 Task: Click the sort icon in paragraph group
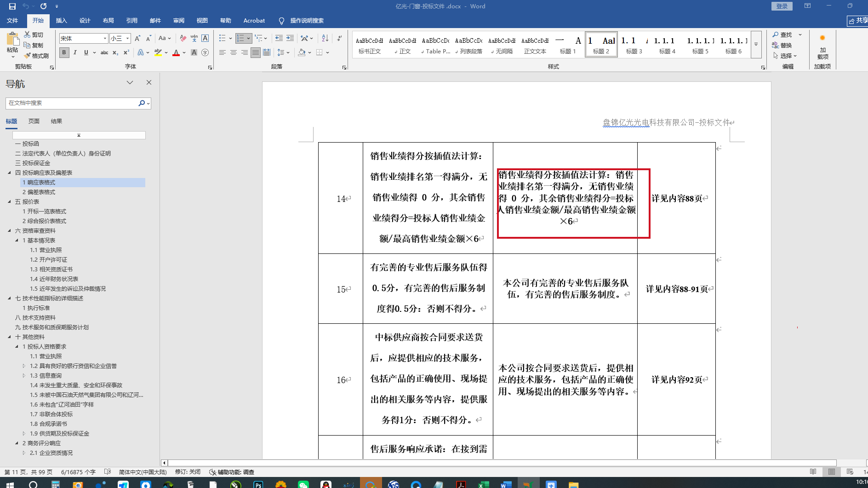(325, 38)
